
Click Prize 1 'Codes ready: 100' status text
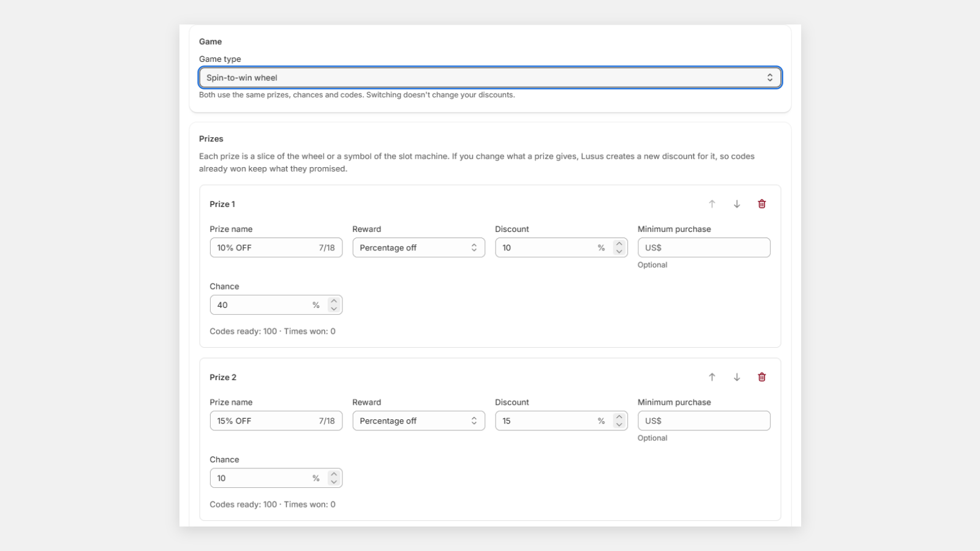[x=243, y=331]
